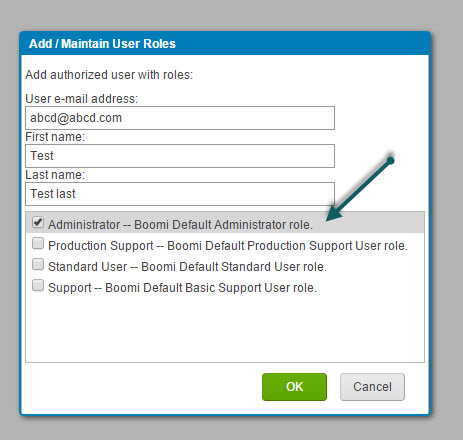Uncheck the Administrator role checkbox

[x=38, y=222]
